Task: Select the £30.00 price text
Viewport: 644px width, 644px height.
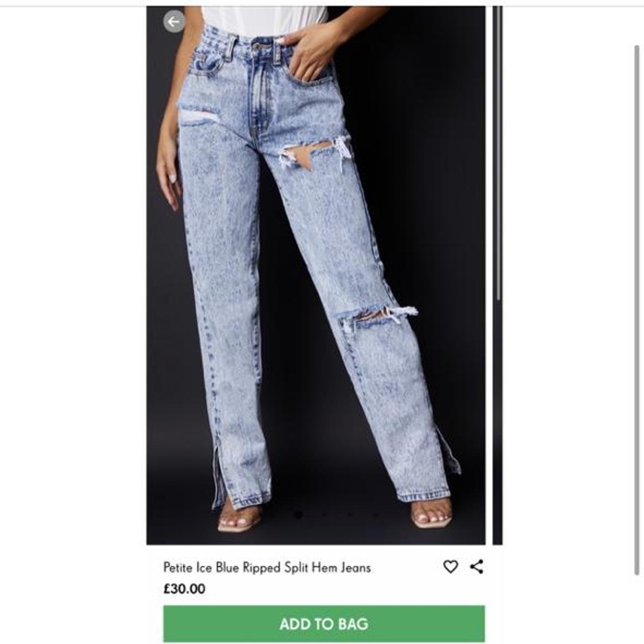Action: tap(184, 589)
